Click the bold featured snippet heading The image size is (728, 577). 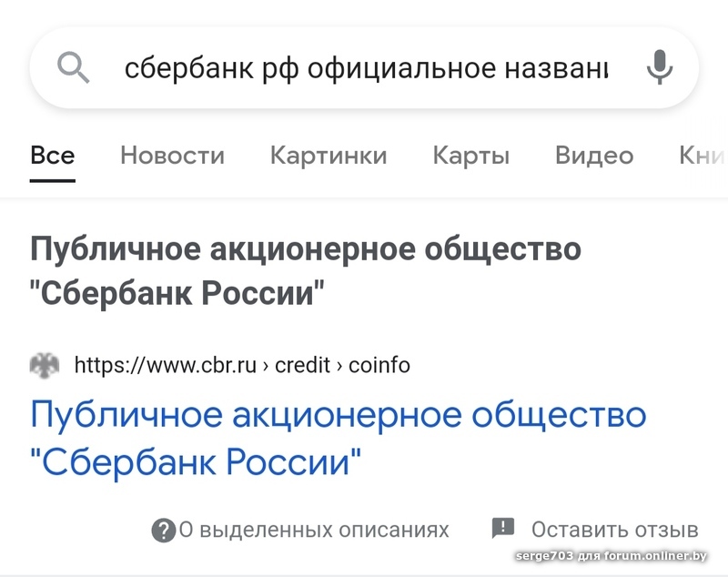click(x=305, y=271)
